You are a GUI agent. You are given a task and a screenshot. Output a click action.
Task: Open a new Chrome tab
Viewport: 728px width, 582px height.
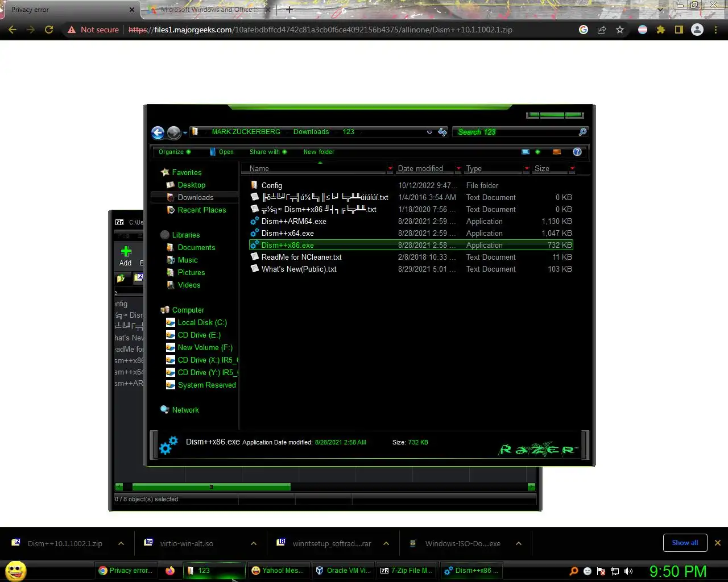pos(289,9)
